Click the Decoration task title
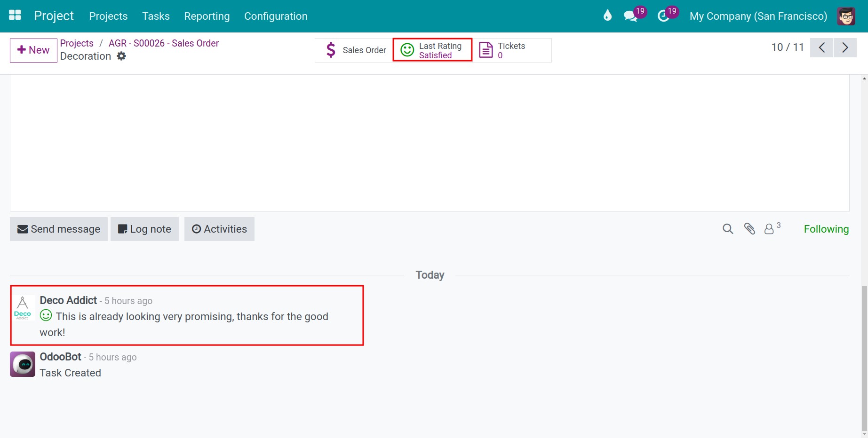This screenshot has width=868, height=438. 86,56
